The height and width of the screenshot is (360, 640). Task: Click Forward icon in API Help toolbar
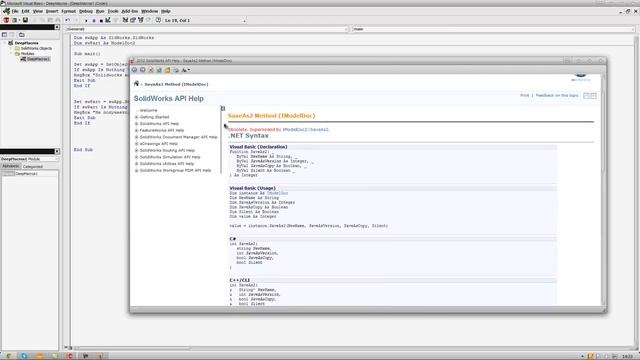point(142,70)
